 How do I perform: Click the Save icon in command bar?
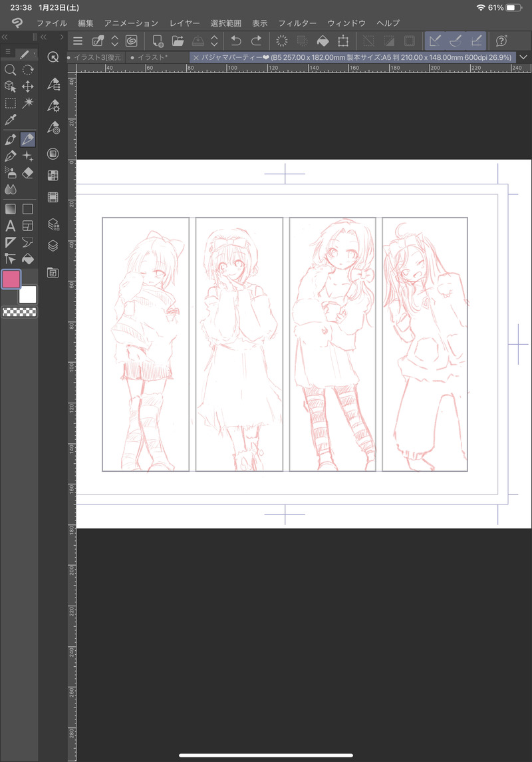pyautogui.click(x=198, y=41)
